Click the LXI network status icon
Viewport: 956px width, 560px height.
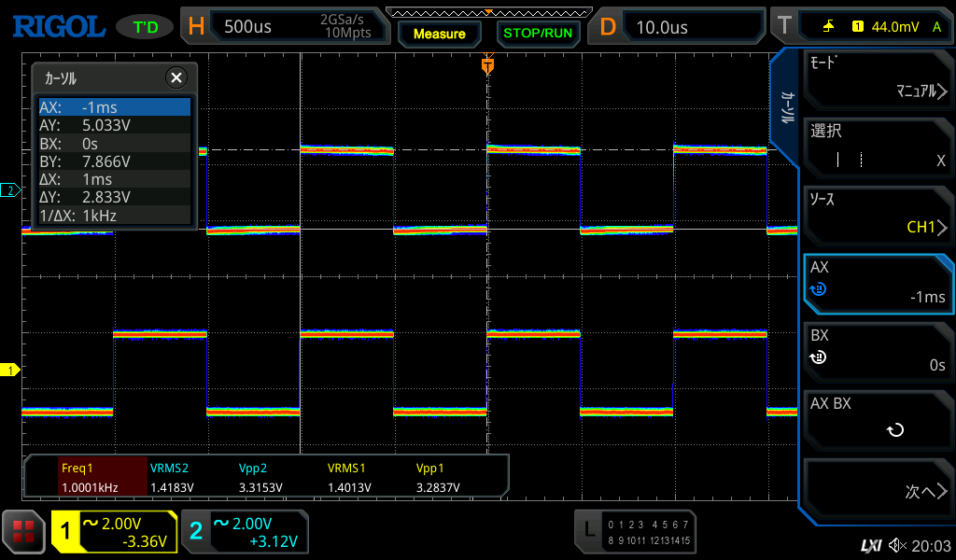870,545
